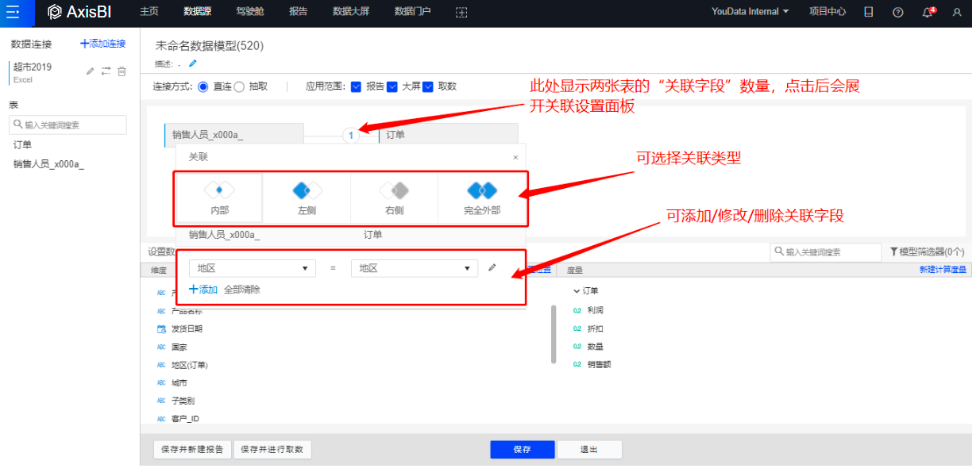Image resolution: width=980 pixels, height=476 pixels.
Task: Click the 保存并新建报告 button
Action: pyautogui.click(x=192, y=450)
